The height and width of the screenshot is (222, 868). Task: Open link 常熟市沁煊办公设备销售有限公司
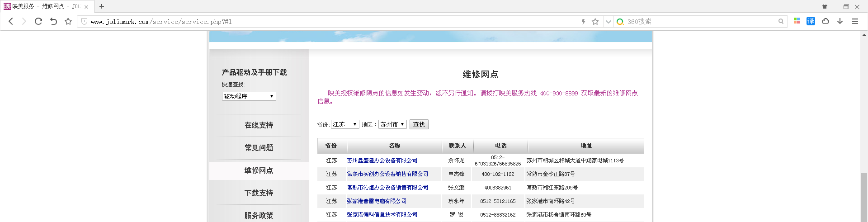387,188
